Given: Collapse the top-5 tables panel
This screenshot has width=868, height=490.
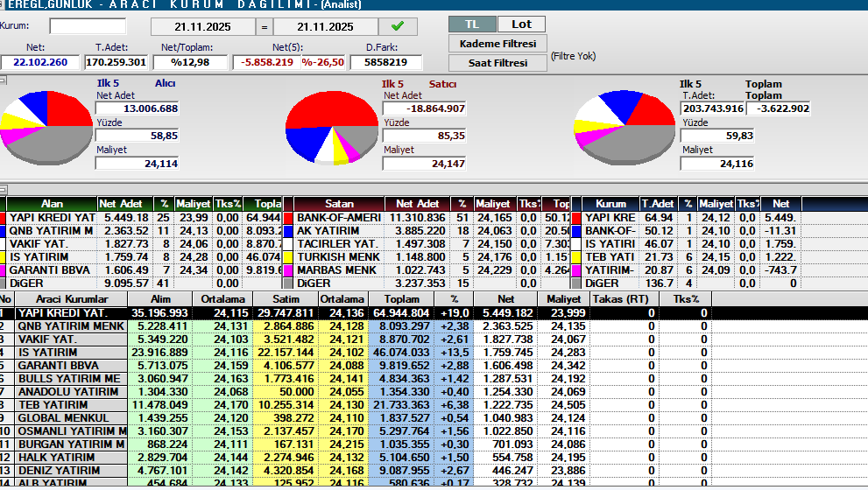Looking at the screenshot, I should [4, 190].
